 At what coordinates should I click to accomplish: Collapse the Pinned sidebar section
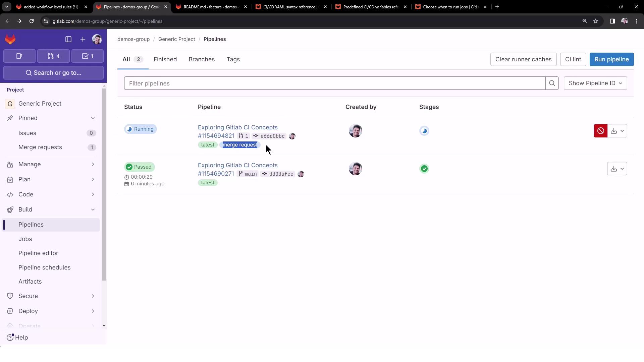point(93,118)
